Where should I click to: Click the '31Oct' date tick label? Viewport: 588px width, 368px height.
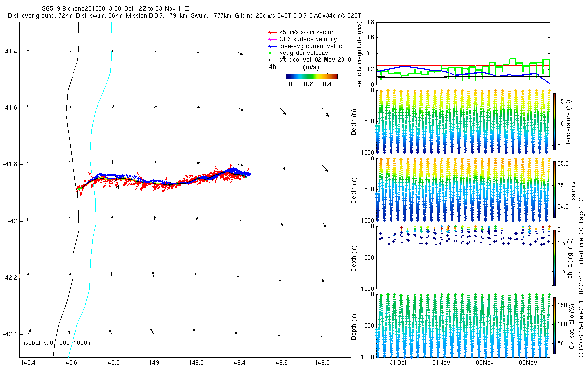point(398,363)
